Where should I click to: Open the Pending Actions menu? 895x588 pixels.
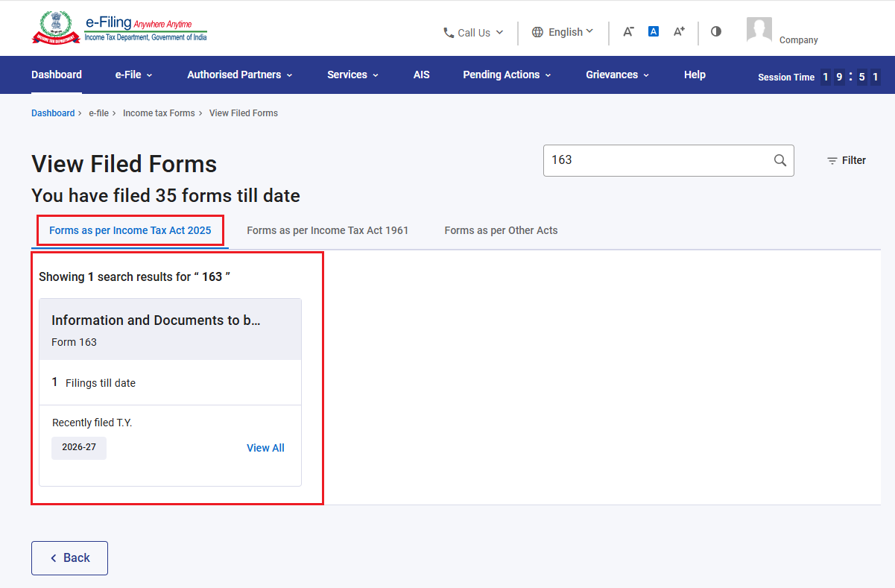507,75
